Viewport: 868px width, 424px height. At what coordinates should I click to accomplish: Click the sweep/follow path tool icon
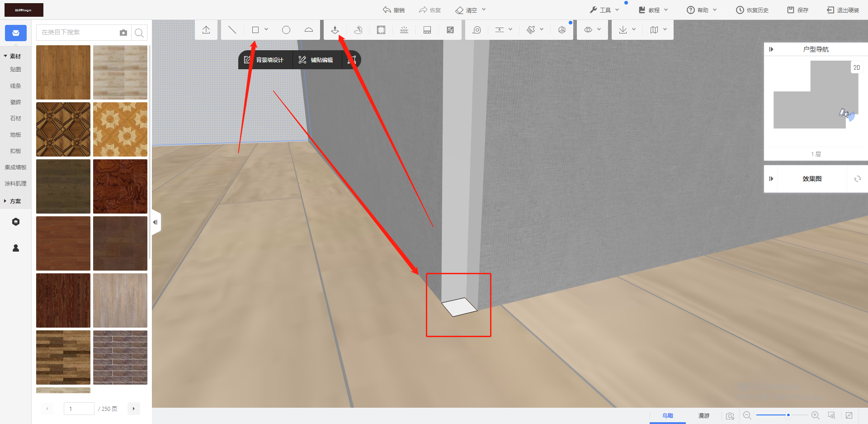(358, 30)
